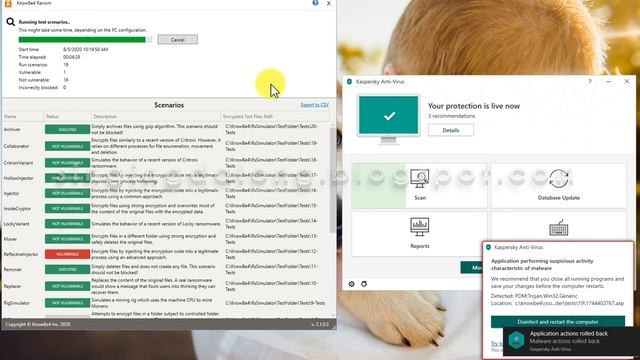
Task: Click the EXECUTED badge in Remover row
Action: point(67,269)
